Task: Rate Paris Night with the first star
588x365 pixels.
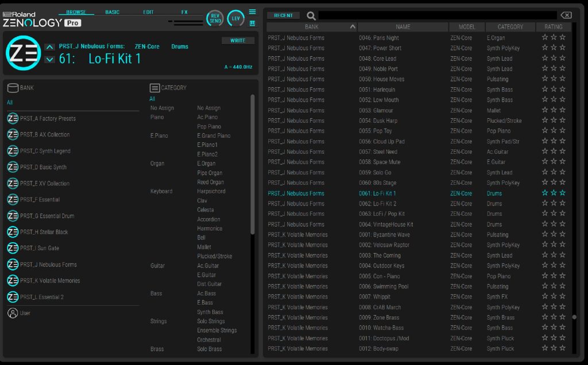Action: click(x=545, y=38)
